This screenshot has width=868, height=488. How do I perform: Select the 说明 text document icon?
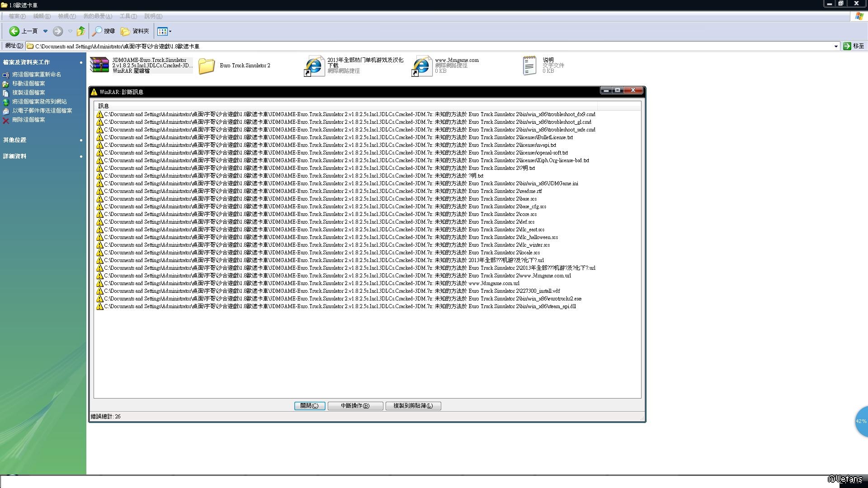529,66
